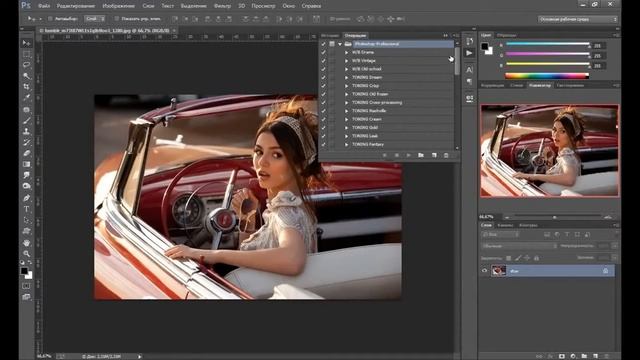Screen dimensions: 640x360
Task: Click the play selection button in Actions
Action: click(409, 155)
